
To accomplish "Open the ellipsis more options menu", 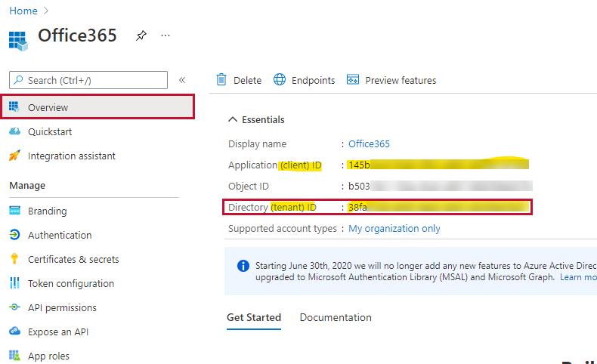I will click(165, 35).
